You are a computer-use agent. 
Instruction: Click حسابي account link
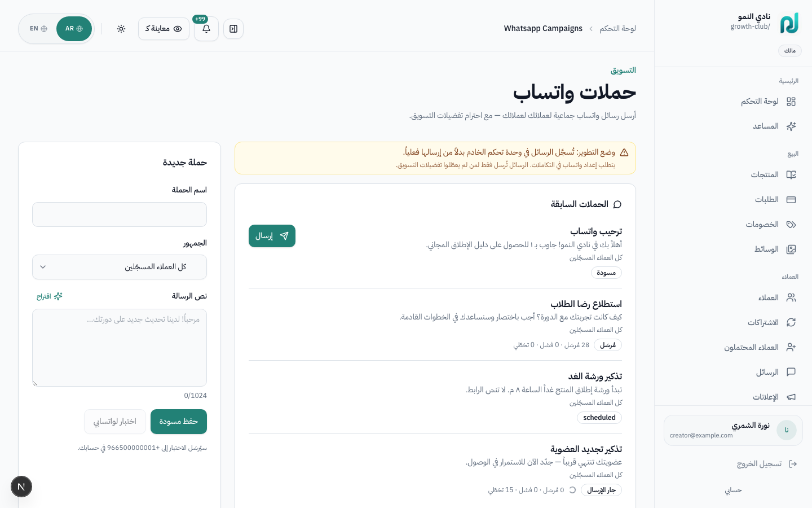[x=733, y=491]
